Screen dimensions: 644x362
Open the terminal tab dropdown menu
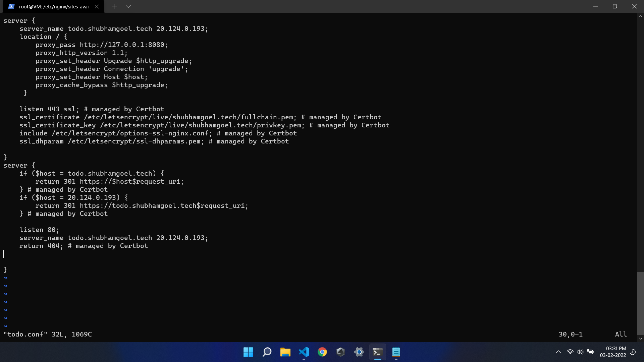128,6
